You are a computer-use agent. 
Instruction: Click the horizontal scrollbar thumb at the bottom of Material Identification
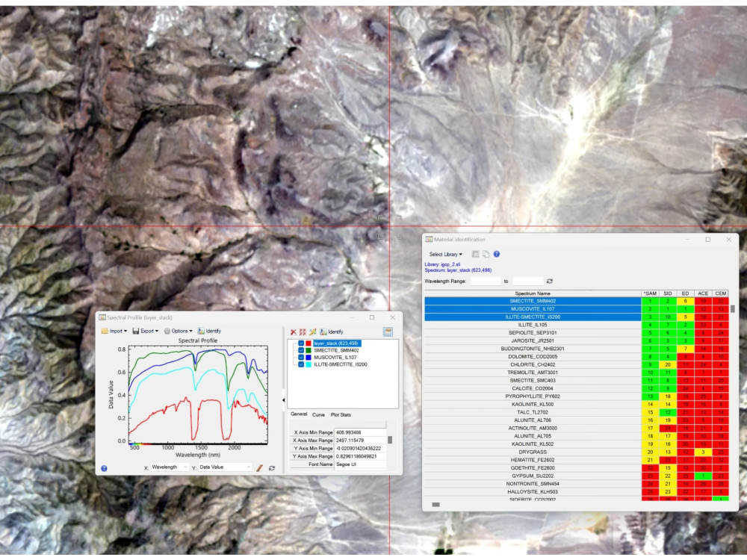tap(436, 505)
